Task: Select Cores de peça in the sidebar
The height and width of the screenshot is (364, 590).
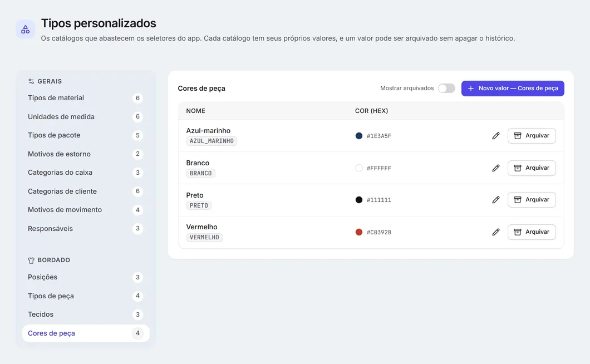Action: 86,333
